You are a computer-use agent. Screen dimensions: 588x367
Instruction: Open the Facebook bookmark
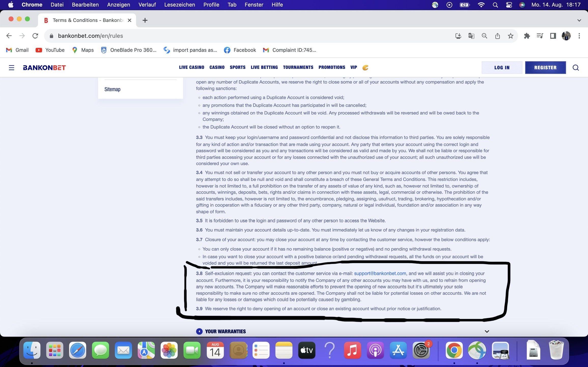pyautogui.click(x=240, y=50)
